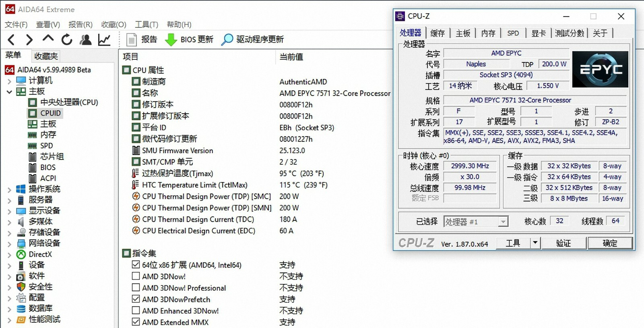The image size is (644, 328).
Task: Open the 报告(R) menu
Action: click(x=80, y=25)
